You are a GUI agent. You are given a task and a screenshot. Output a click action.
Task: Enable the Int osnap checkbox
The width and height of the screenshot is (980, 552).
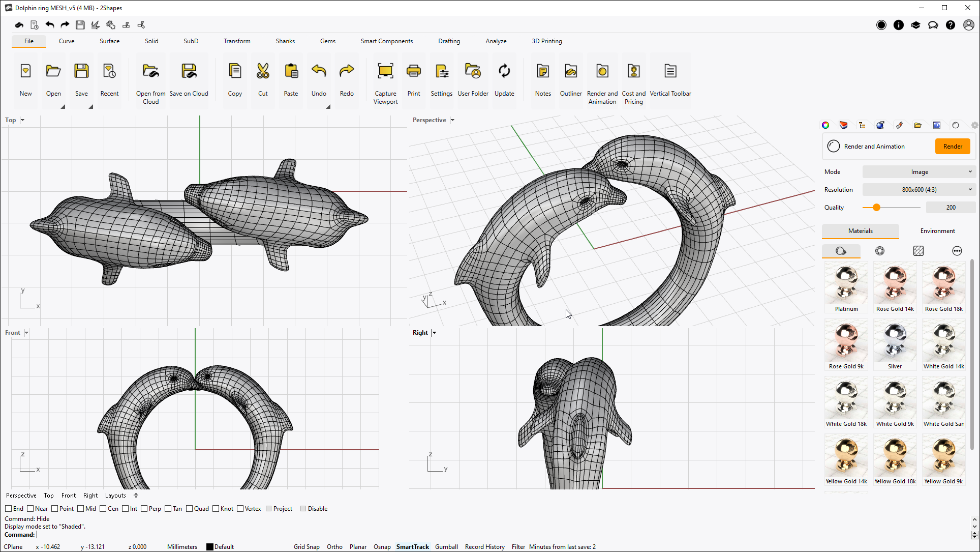pyautogui.click(x=126, y=508)
